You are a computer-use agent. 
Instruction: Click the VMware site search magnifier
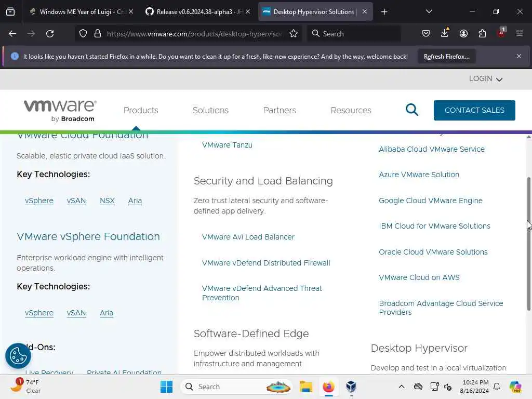[x=412, y=110]
